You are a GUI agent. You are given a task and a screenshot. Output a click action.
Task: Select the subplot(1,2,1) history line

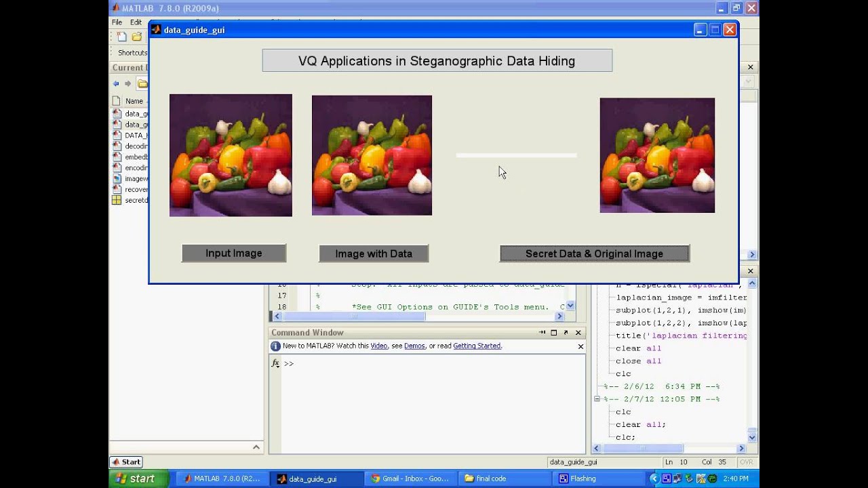(681, 310)
